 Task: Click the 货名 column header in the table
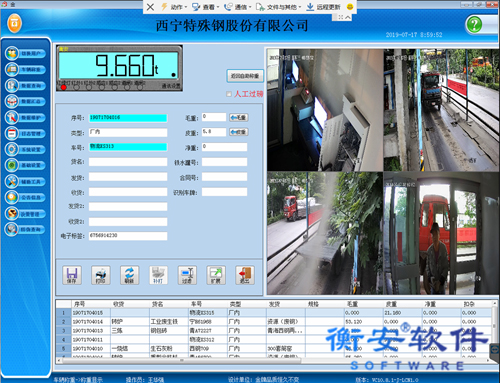pyautogui.click(x=169, y=304)
